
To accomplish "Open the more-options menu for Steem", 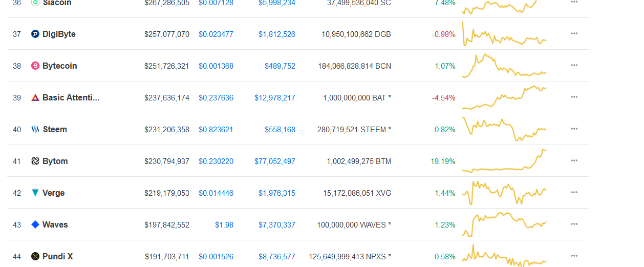I will coord(574,129).
